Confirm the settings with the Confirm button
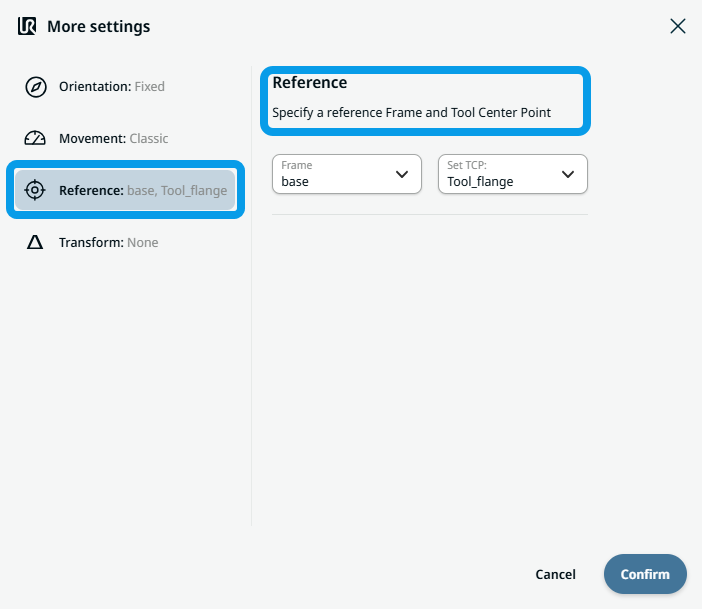Viewport: 702px width, 609px height. 645,574
